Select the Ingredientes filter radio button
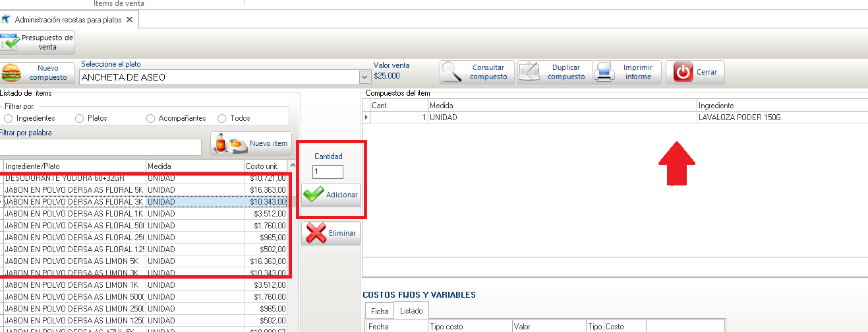The image size is (868, 332). pyautogui.click(x=8, y=118)
